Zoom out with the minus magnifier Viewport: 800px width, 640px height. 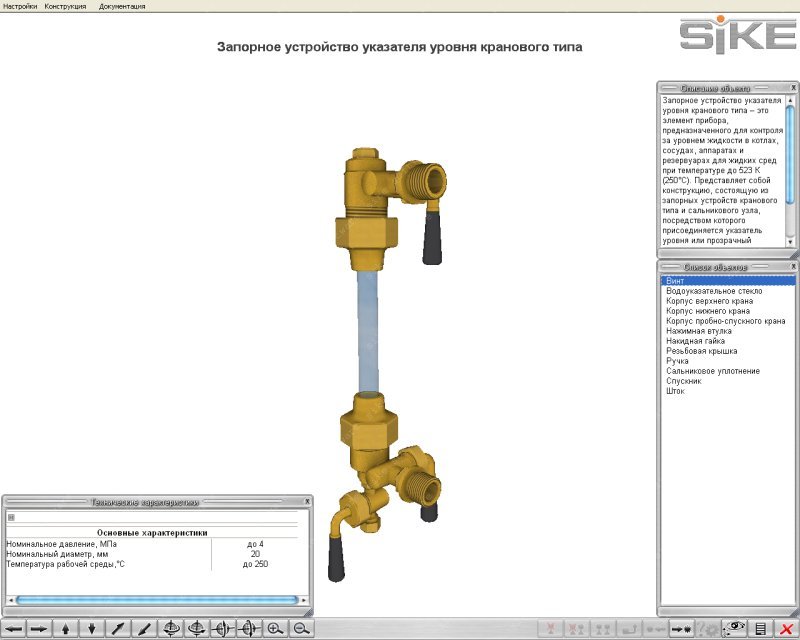click(x=302, y=629)
